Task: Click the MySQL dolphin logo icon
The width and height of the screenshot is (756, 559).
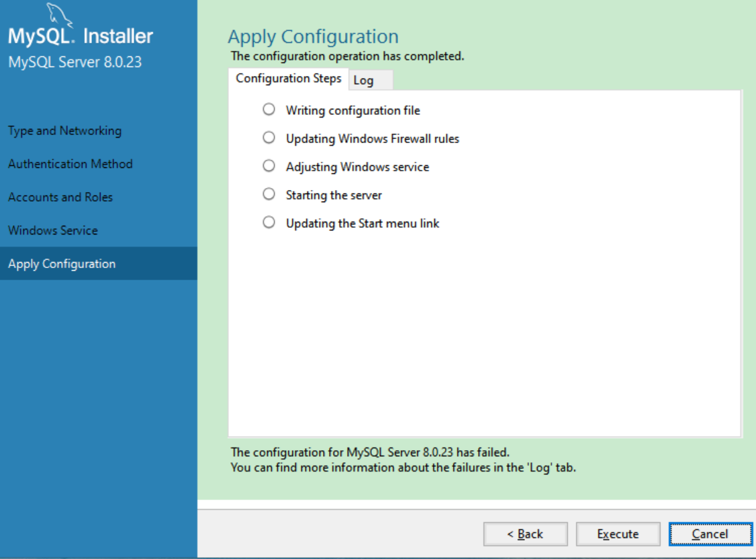Action: (x=59, y=15)
